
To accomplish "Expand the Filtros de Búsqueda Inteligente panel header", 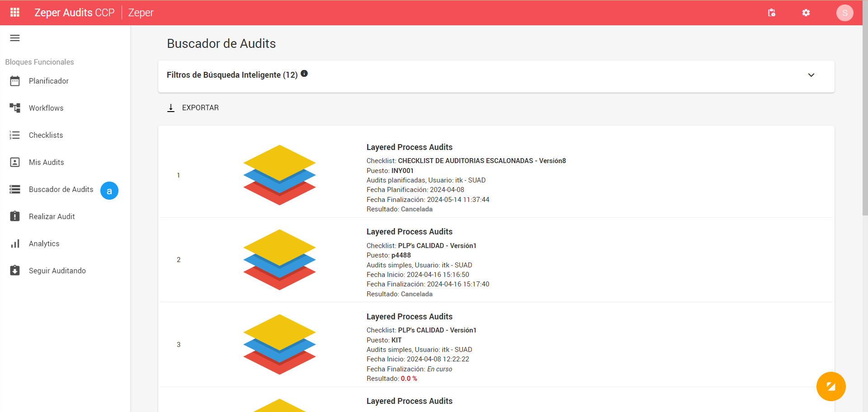I will [496, 77].
